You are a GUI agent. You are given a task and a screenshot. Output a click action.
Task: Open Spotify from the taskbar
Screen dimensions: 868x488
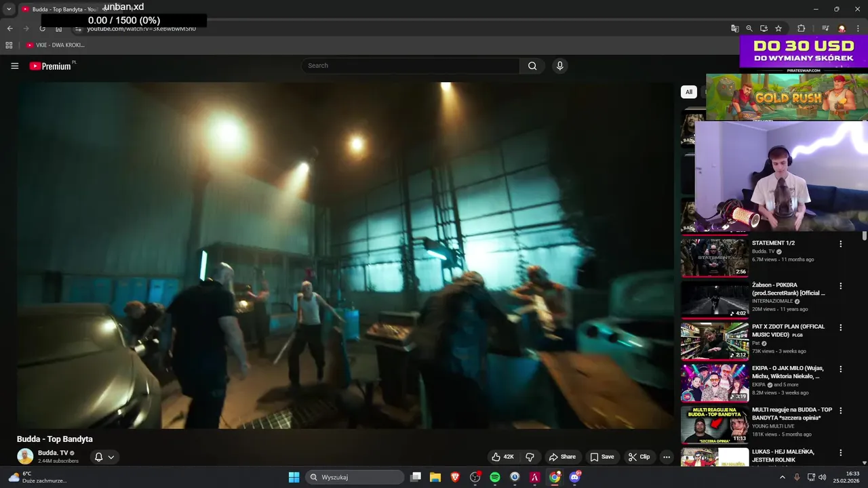[495, 477]
